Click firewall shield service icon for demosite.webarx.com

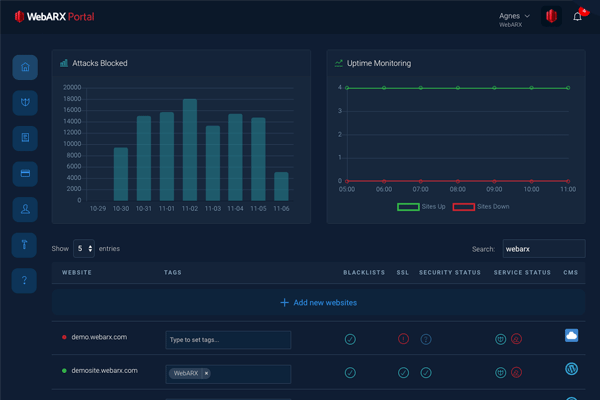[x=501, y=372]
